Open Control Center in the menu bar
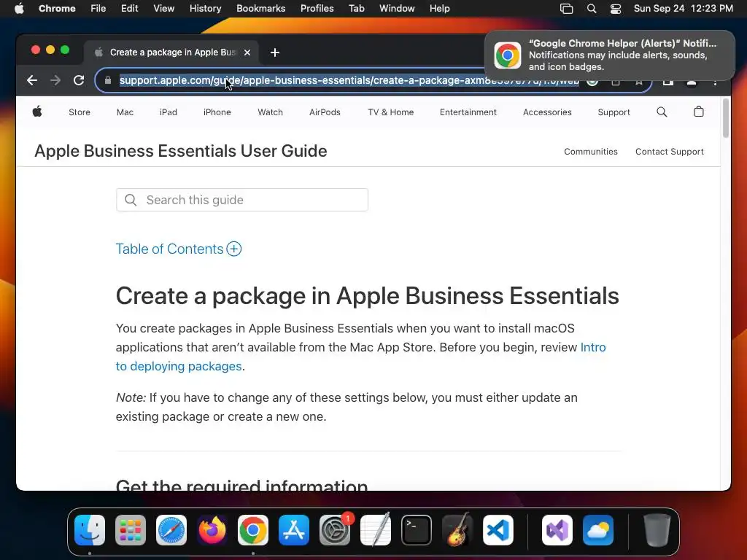 [x=616, y=9]
